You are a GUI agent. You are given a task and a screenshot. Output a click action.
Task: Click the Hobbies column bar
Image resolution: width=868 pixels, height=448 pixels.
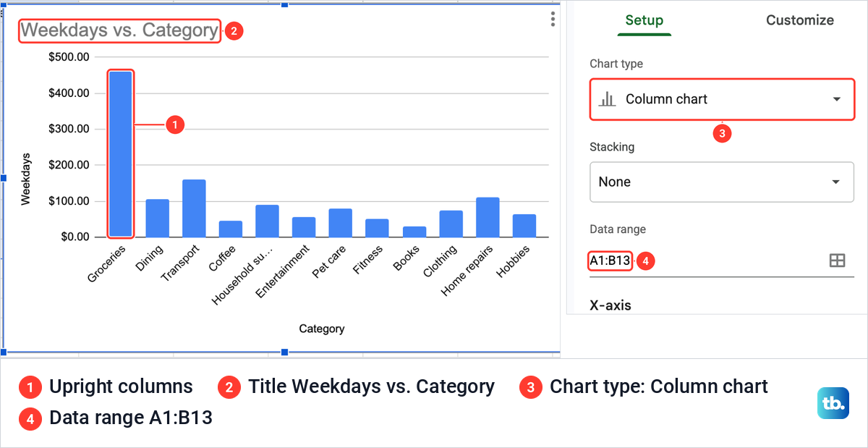(x=524, y=226)
